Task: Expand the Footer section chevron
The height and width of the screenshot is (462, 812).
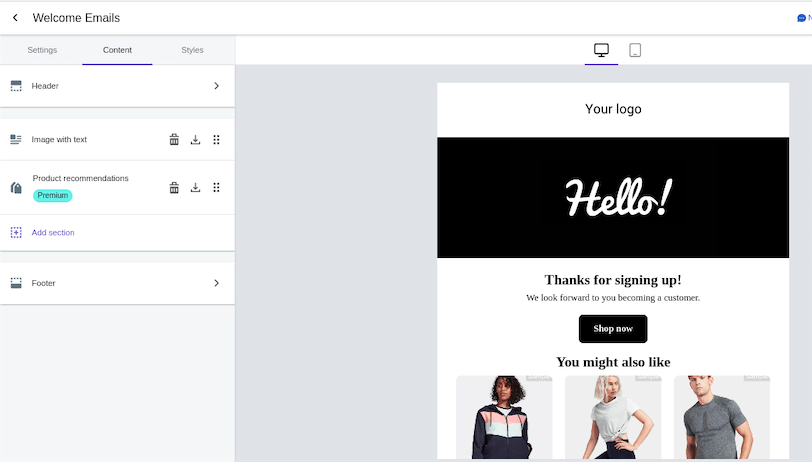Action: coord(216,283)
